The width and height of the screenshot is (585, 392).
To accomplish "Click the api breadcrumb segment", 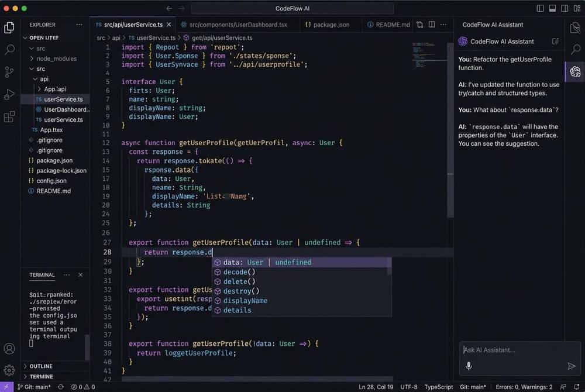I will click(116, 37).
